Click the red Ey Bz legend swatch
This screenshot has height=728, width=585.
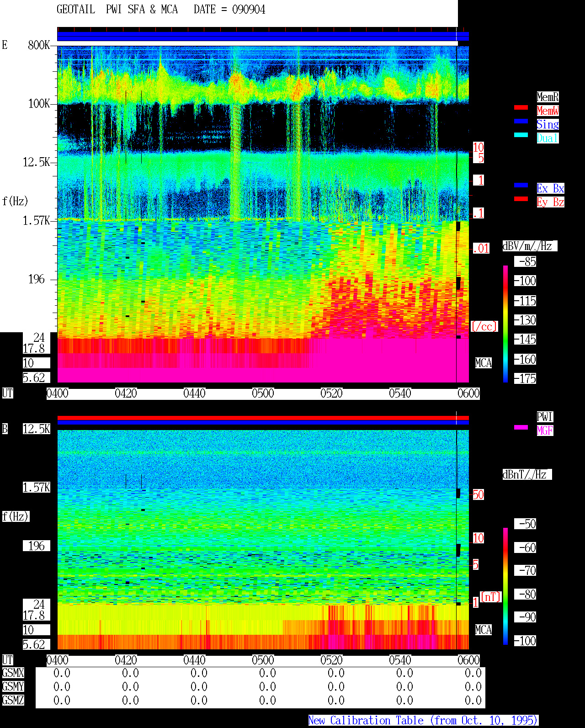pos(521,199)
